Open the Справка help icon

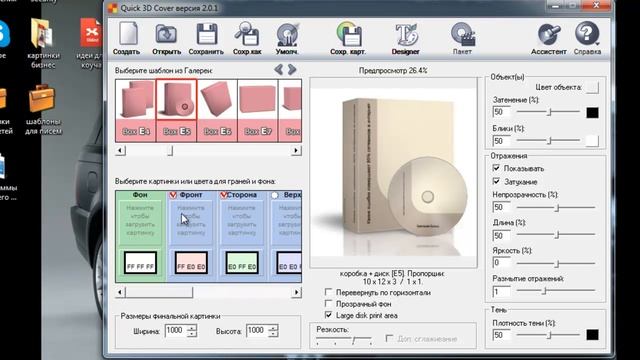(587, 38)
